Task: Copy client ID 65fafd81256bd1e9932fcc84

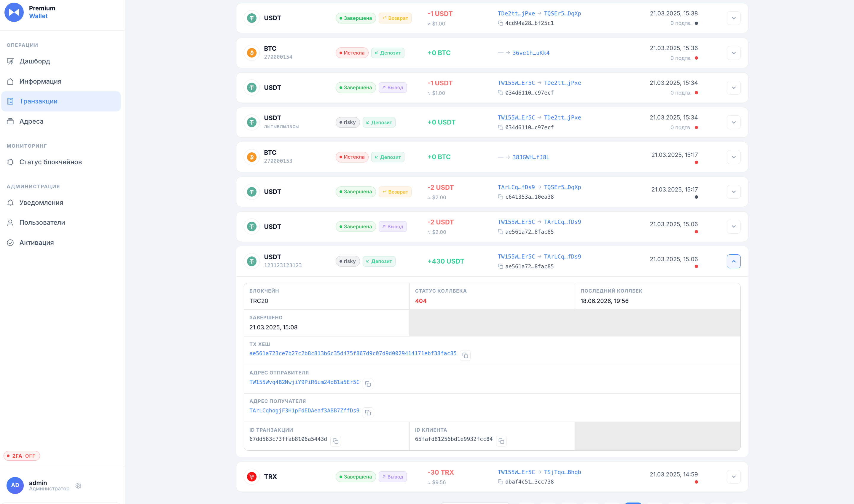Action: pos(501,441)
